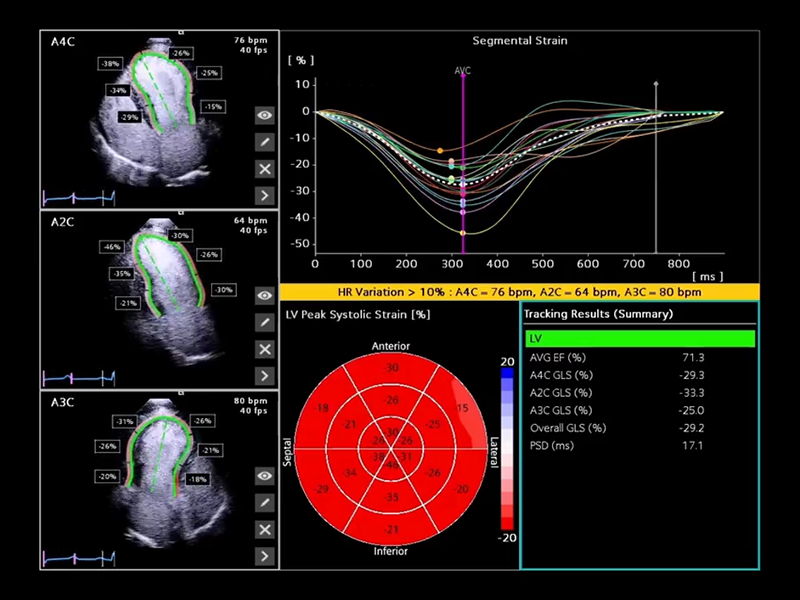Toggle the eye icon in A4C panel
This screenshot has height=600, width=800.
264,115
